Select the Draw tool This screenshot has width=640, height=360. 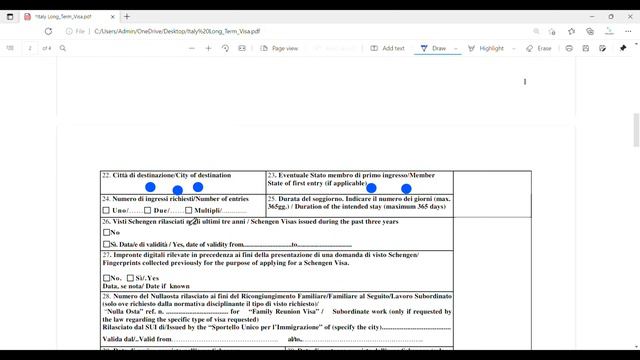point(433,48)
